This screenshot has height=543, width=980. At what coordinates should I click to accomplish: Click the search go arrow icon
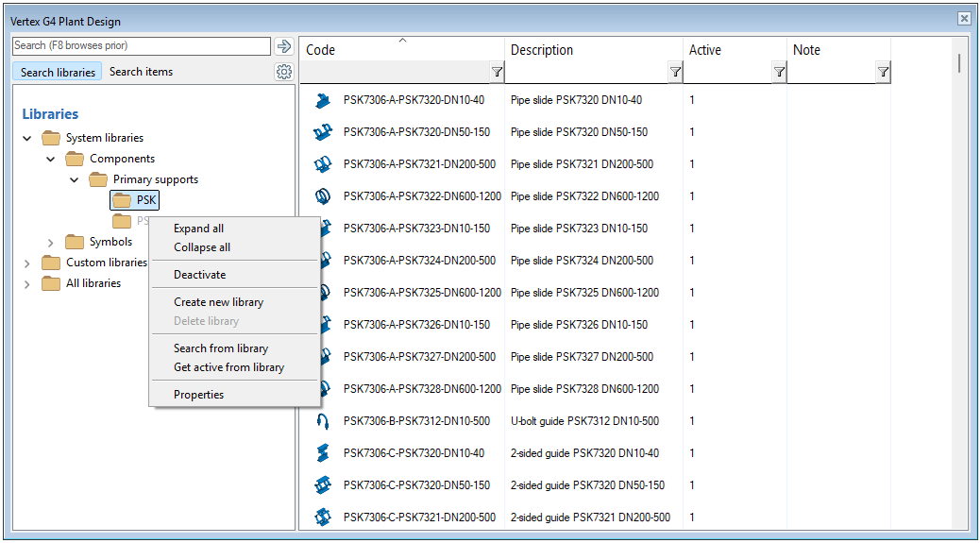pos(284,45)
